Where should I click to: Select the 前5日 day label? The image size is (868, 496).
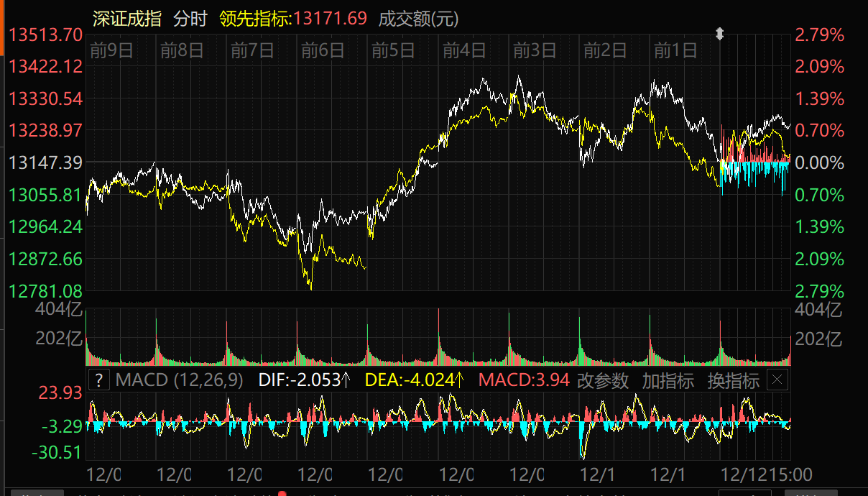pos(393,50)
